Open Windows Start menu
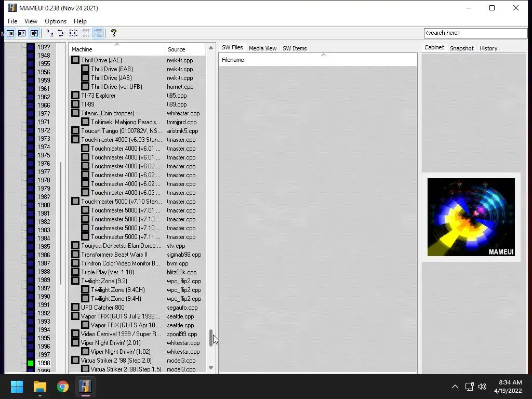This screenshot has height=399, width=532. [17, 387]
